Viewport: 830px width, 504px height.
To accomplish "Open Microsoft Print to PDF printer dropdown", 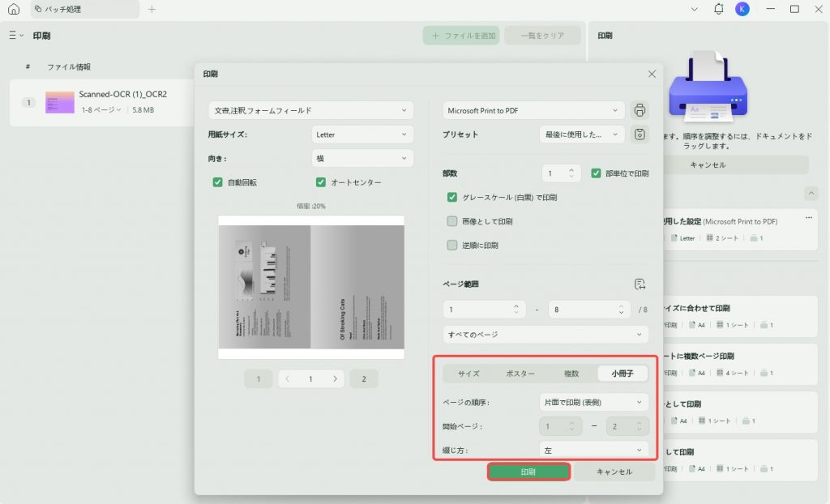I will pos(533,111).
